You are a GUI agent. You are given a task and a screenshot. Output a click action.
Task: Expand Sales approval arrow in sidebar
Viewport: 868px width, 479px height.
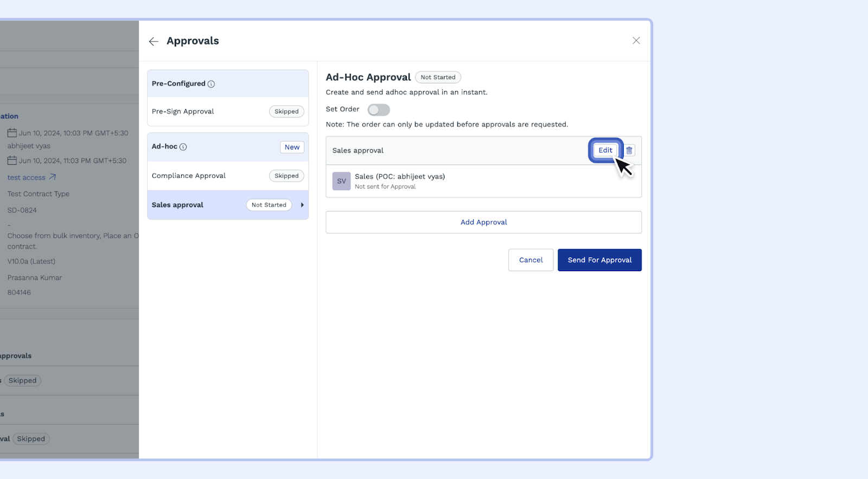click(302, 205)
